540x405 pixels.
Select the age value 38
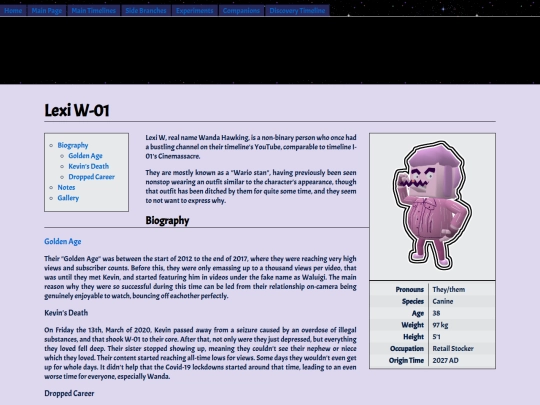[x=436, y=313]
